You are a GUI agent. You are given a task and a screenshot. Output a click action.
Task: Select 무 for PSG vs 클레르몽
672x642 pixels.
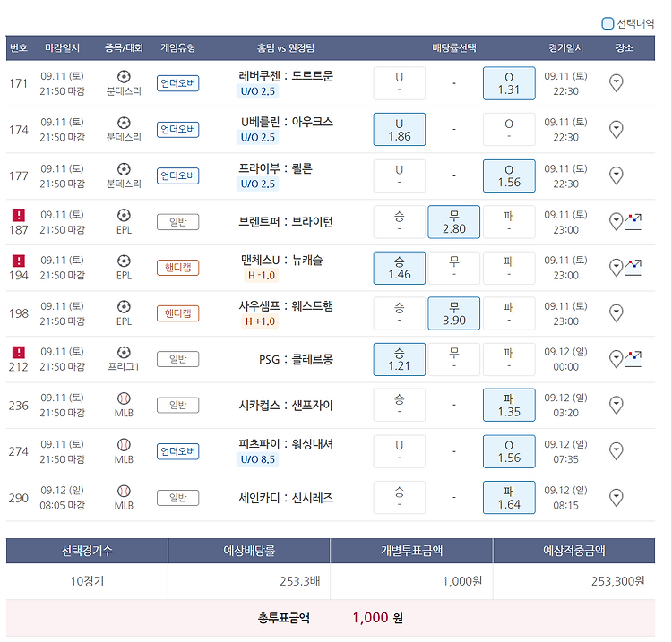[454, 359]
